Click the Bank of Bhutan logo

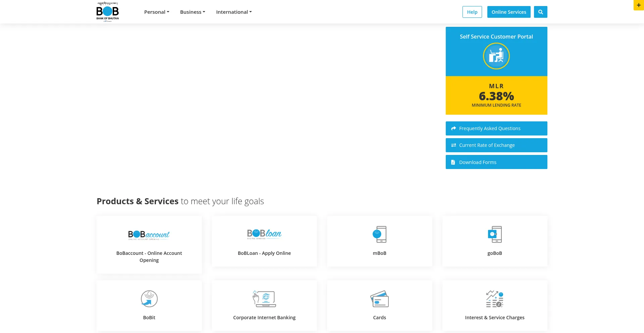click(x=107, y=12)
